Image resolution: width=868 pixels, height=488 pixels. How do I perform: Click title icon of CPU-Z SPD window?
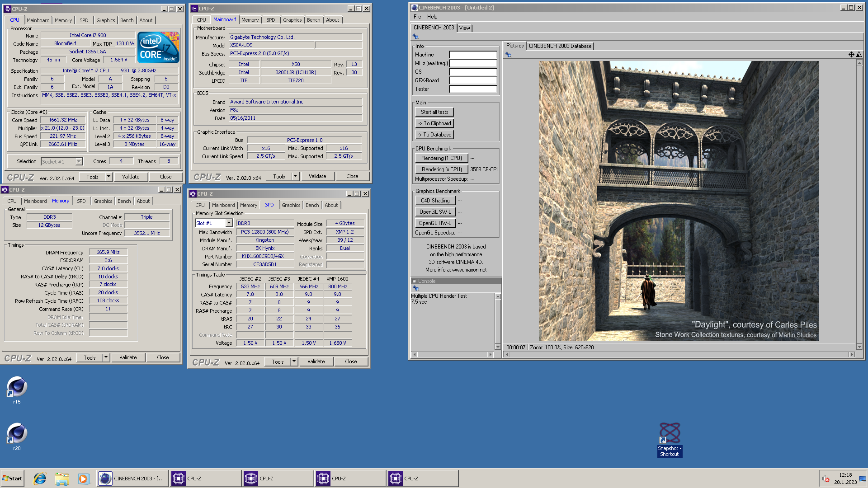pyautogui.click(x=193, y=194)
